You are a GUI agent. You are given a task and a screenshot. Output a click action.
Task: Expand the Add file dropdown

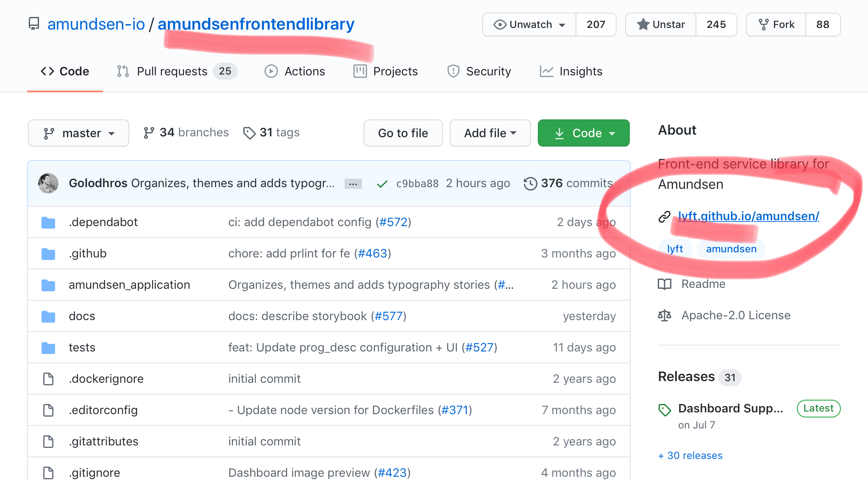[x=490, y=133]
